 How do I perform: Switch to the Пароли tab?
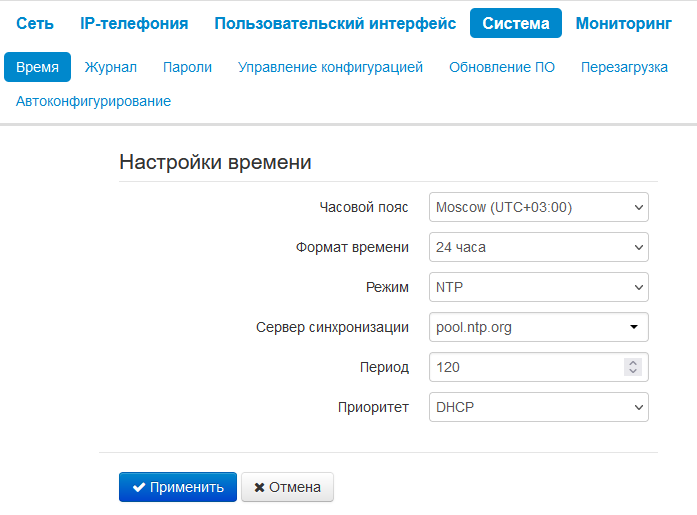coord(187,67)
